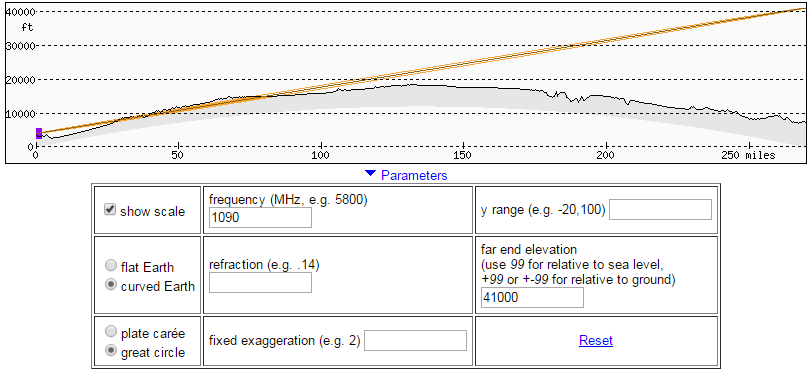Select the flat Earth radio button
Screen dimensions: 811x373
[x=111, y=266]
